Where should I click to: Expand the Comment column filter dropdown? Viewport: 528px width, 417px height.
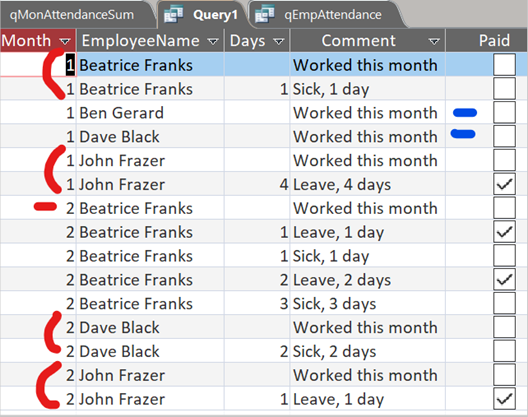434,41
